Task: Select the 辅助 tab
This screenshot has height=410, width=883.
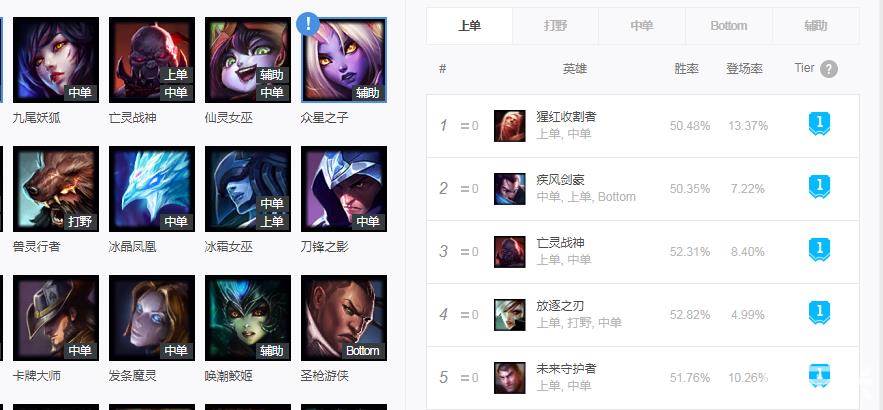Action: (815, 26)
